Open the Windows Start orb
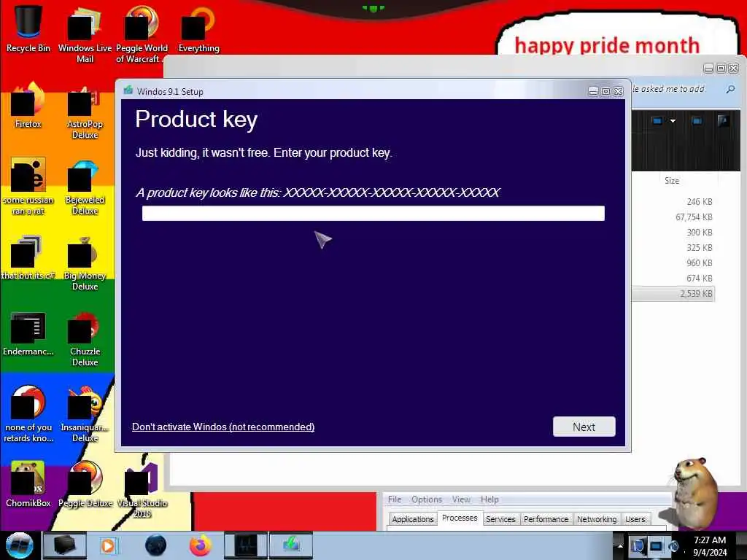Screen dimensions: 747x560 [x=19, y=545]
